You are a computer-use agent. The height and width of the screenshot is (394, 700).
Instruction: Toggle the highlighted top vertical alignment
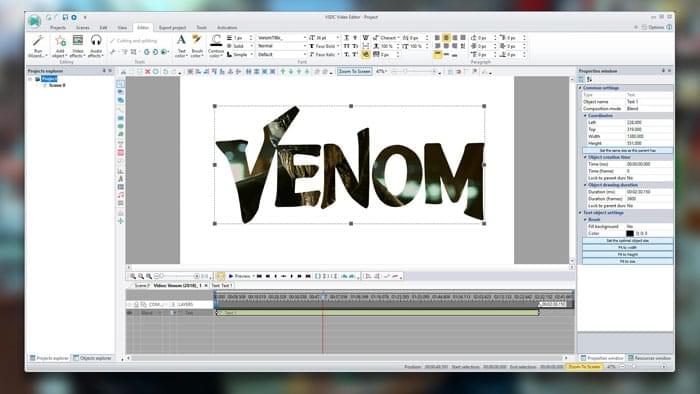438,54
